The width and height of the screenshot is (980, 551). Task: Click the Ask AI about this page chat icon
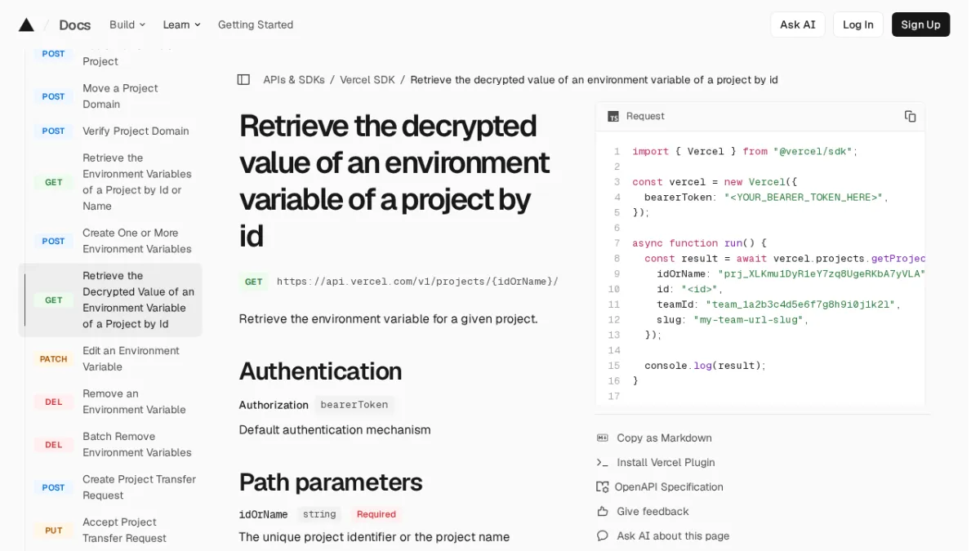603,535
